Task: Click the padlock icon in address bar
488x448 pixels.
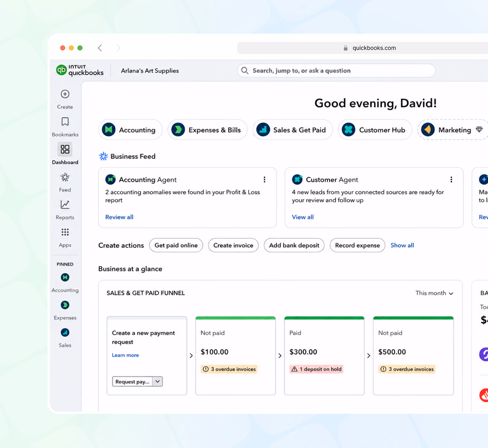Action: click(346, 48)
